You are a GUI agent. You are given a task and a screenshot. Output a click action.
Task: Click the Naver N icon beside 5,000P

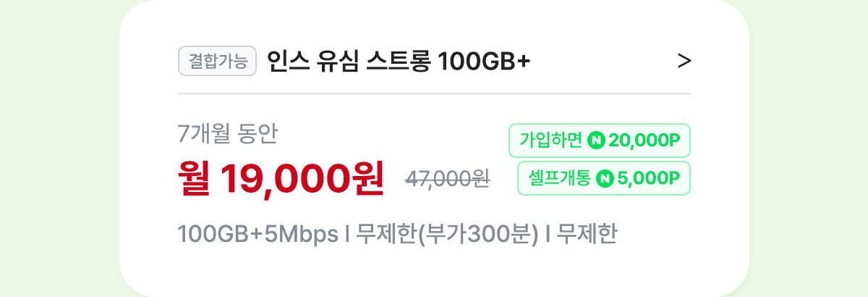click(605, 178)
